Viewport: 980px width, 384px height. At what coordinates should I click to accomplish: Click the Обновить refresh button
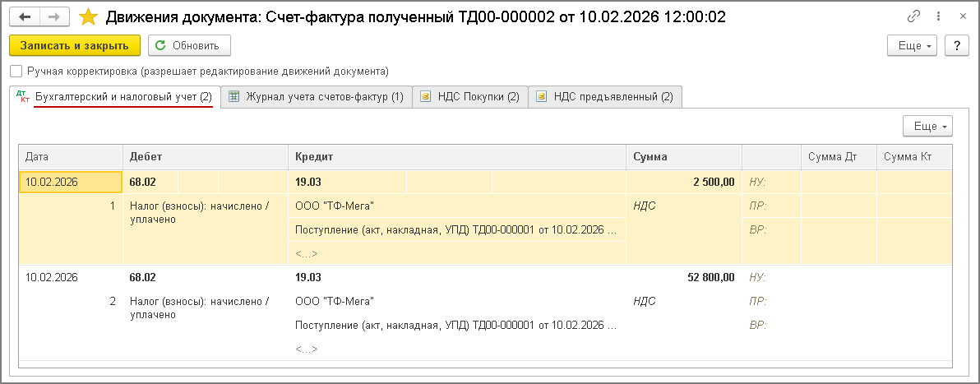coord(189,45)
